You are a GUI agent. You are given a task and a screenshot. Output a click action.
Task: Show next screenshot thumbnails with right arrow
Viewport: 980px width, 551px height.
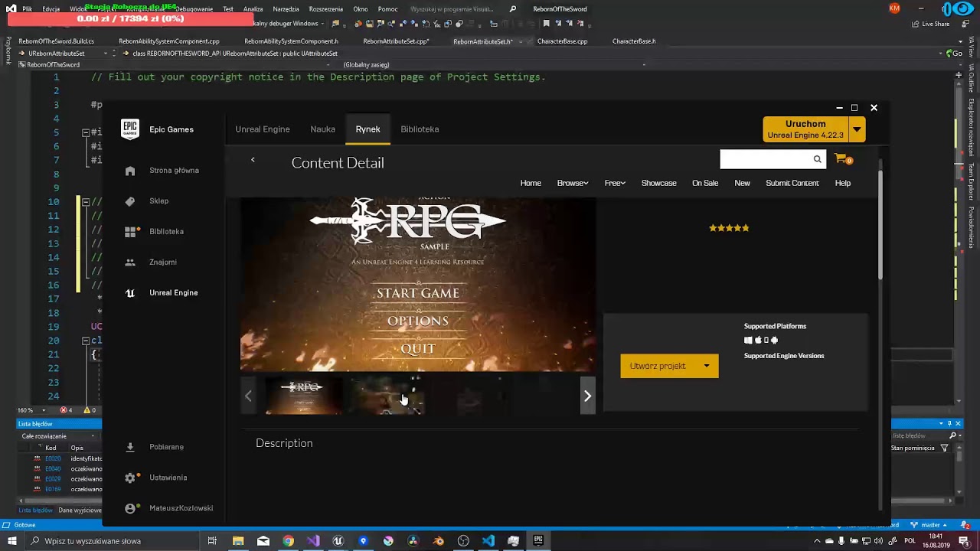click(587, 396)
